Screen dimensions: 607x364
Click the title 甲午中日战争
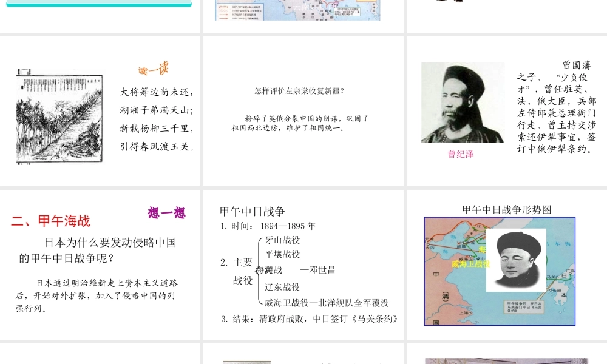tap(253, 212)
